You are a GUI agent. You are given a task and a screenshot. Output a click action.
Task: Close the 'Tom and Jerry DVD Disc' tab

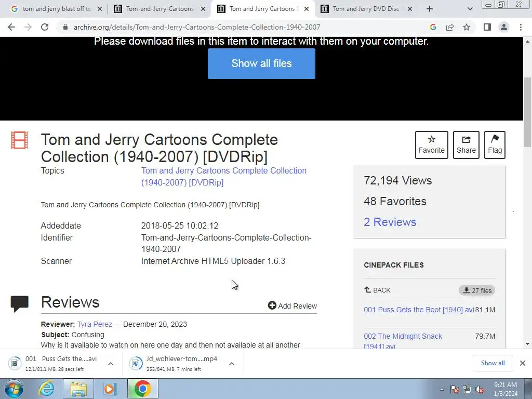click(410, 9)
